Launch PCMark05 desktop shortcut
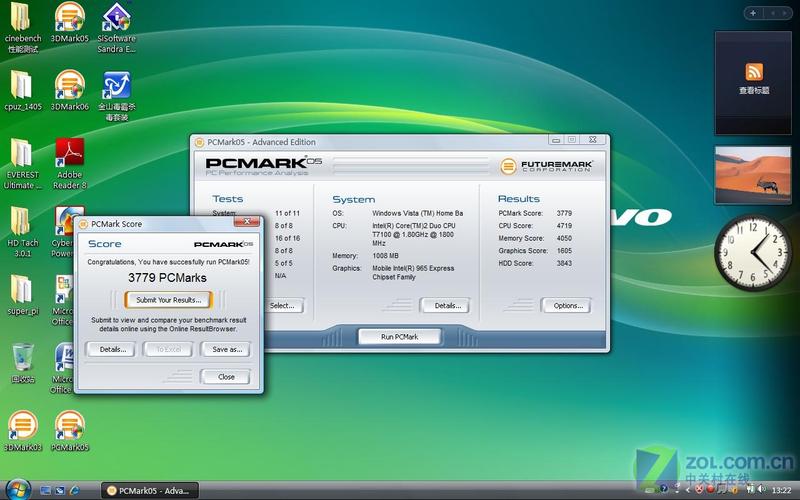 [x=69, y=431]
